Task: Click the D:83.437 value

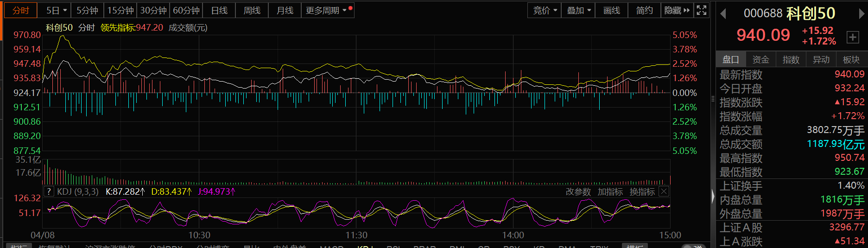Action: tap(171, 191)
